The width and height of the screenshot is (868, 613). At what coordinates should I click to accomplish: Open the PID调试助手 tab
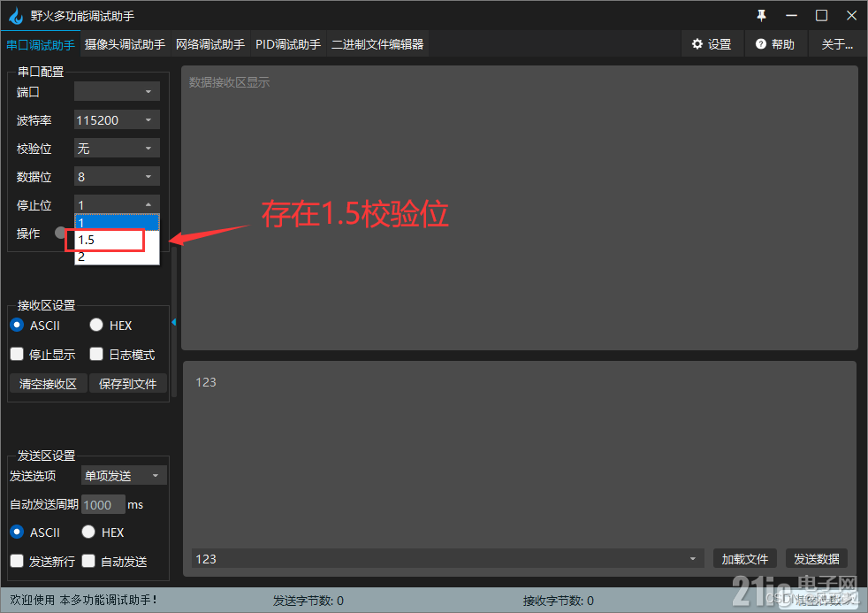click(x=288, y=44)
